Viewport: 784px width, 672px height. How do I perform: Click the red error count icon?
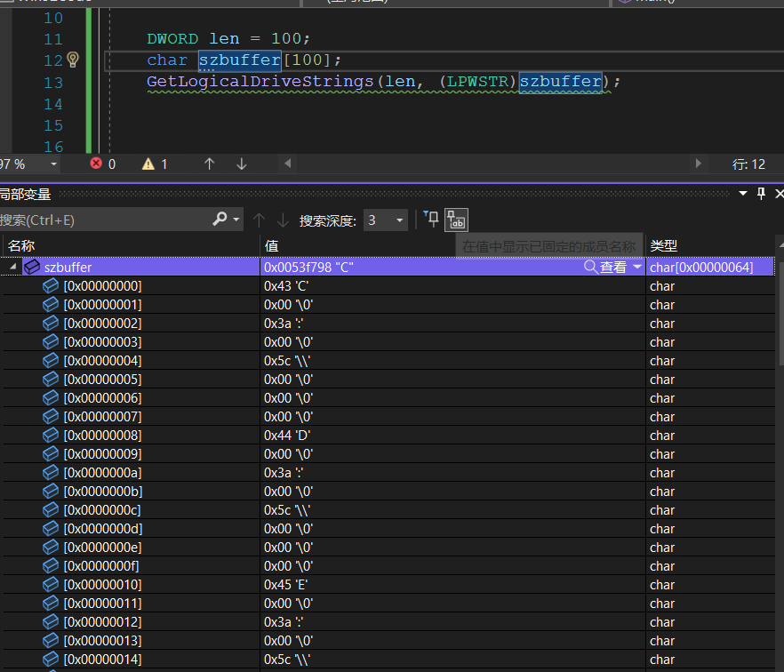pos(96,164)
